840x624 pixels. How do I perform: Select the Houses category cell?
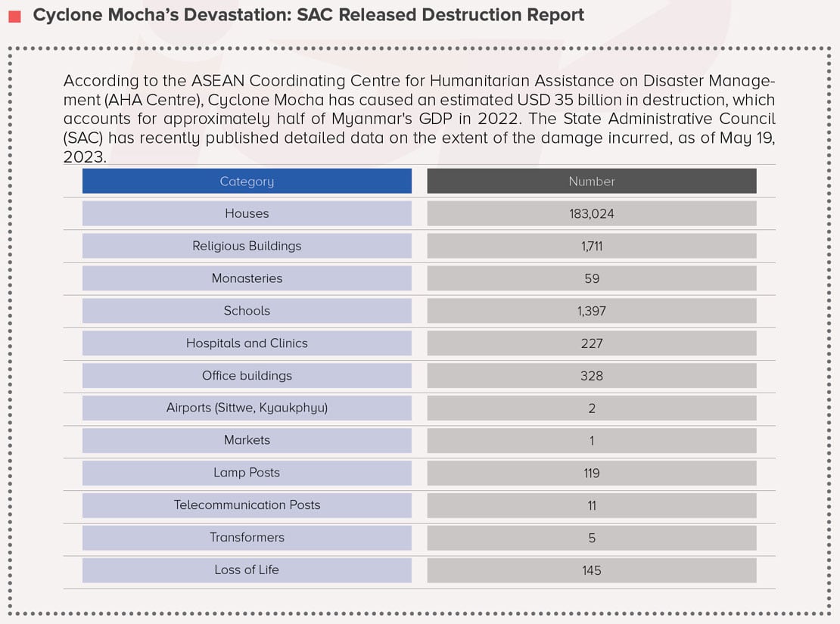[x=247, y=213]
